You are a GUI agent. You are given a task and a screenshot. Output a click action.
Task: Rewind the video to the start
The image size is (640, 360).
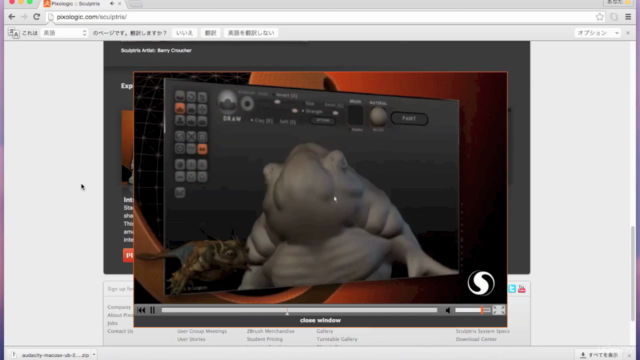click(x=141, y=310)
